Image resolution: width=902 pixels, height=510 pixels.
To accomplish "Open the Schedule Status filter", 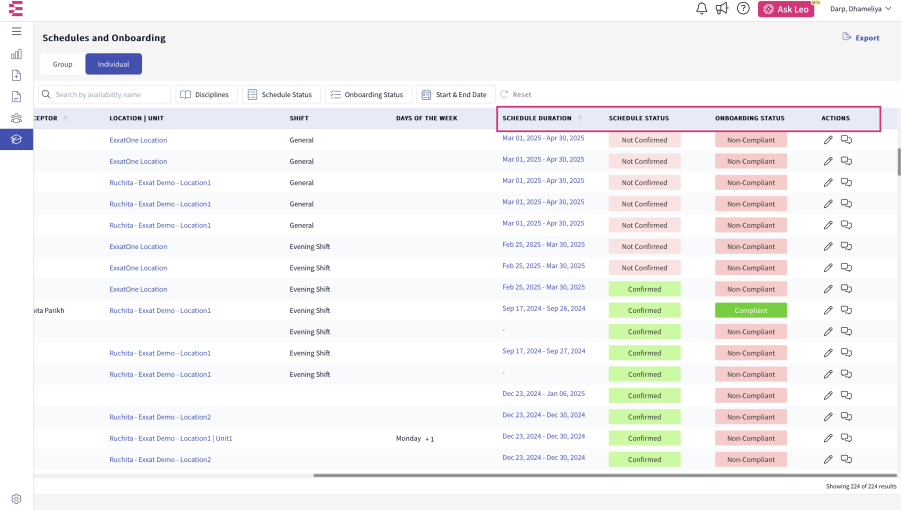I will [x=281, y=94].
